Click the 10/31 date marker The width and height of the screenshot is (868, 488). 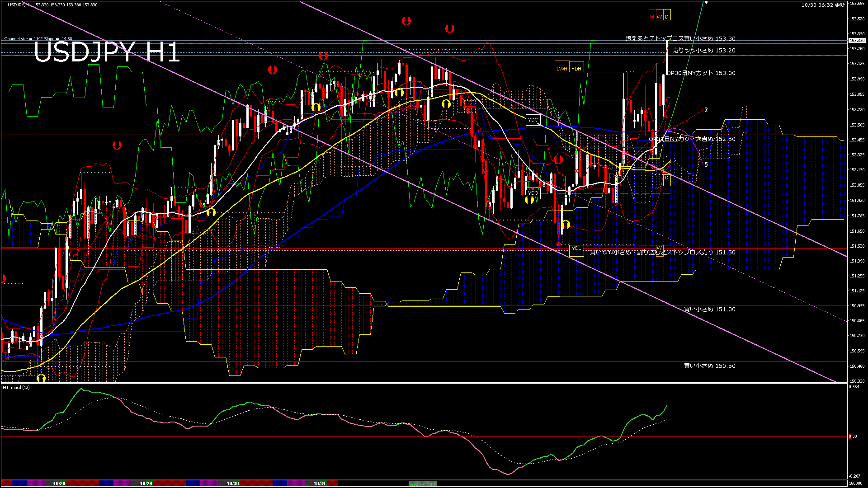[319, 483]
